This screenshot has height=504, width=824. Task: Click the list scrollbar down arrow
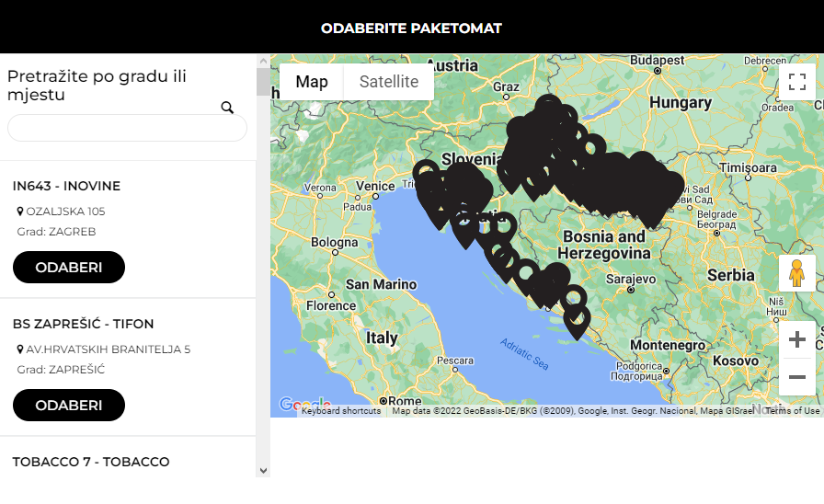click(x=263, y=470)
